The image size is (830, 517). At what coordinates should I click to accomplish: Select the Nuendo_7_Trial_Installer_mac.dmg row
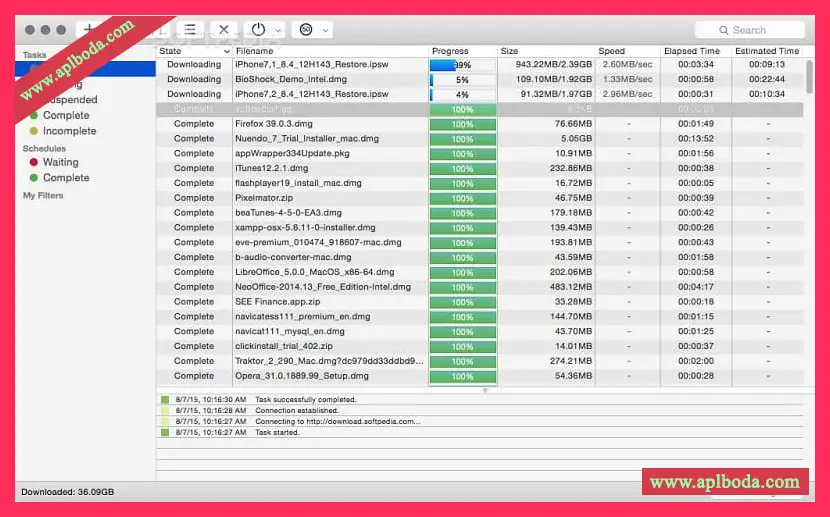(480, 139)
